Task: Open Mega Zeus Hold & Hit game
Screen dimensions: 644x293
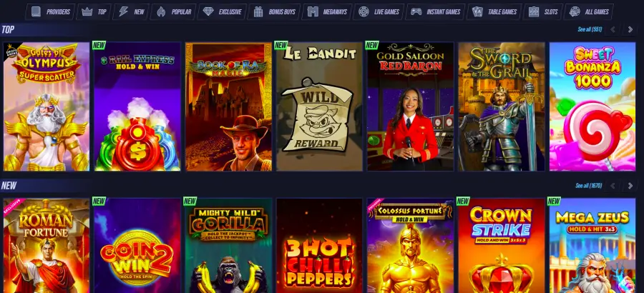Action: (592, 245)
